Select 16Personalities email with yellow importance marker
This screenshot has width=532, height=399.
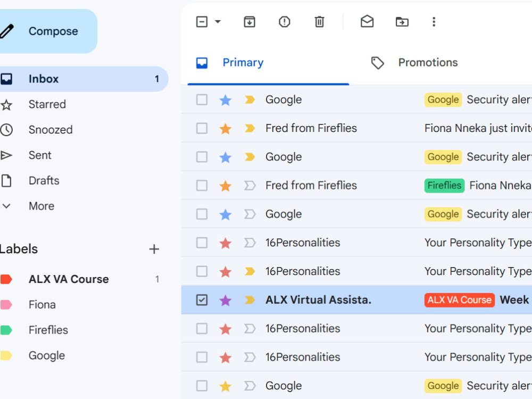202,271
